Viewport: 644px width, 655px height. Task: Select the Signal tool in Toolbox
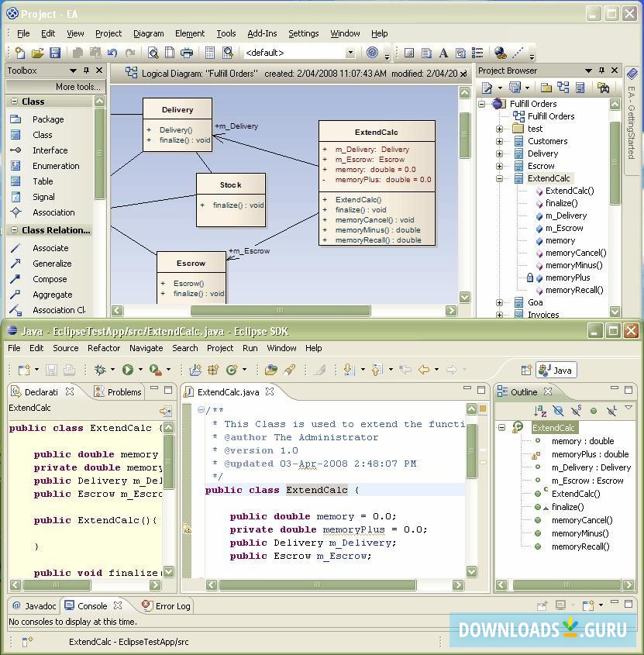pyautogui.click(x=43, y=197)
